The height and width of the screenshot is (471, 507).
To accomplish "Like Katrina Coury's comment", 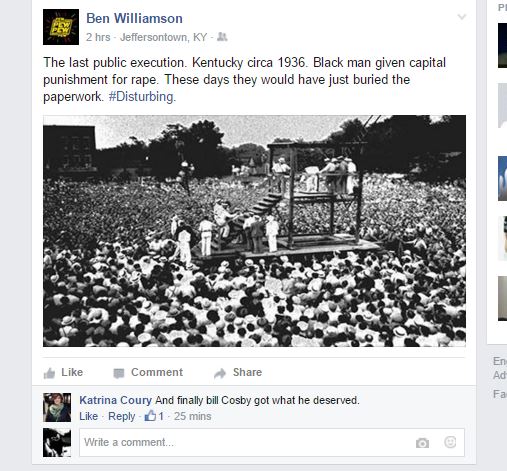I will tap(89, 416).
